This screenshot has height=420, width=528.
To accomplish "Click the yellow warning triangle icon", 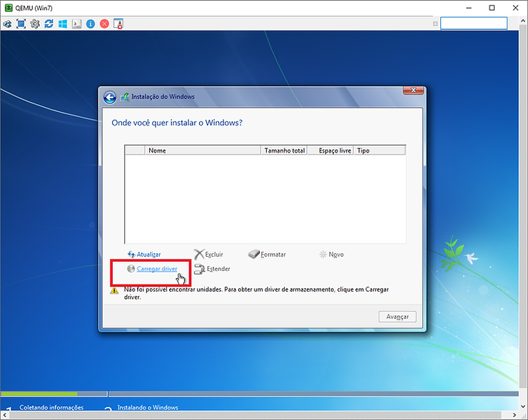I will coord(114,290).
